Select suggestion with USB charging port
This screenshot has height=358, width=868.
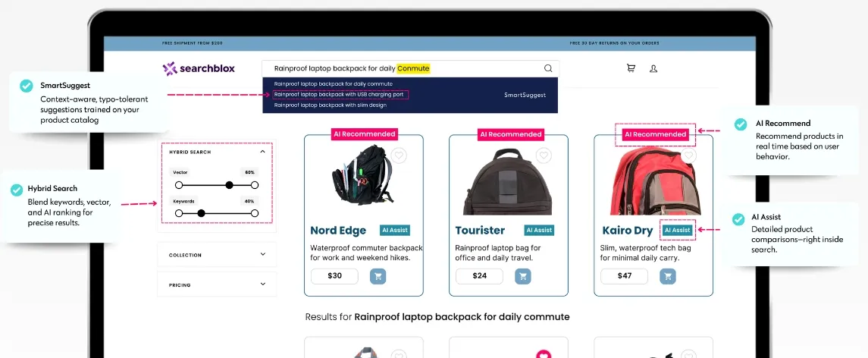coord(341,95)
